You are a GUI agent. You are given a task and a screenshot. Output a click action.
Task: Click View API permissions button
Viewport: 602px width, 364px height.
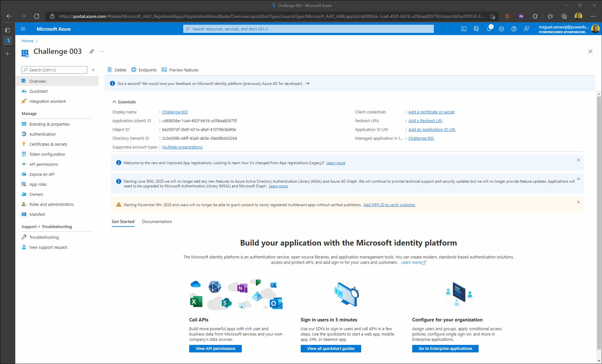tap(215, 348)
